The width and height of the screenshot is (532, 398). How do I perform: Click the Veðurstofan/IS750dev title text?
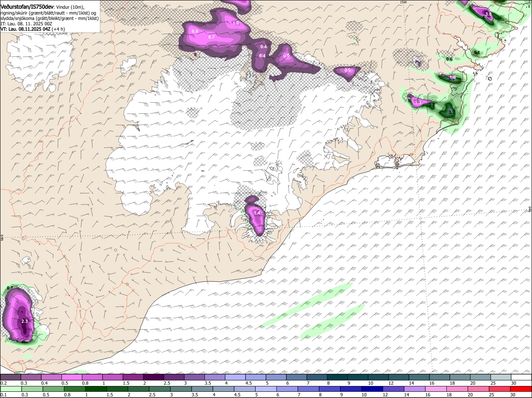[27, 7]
